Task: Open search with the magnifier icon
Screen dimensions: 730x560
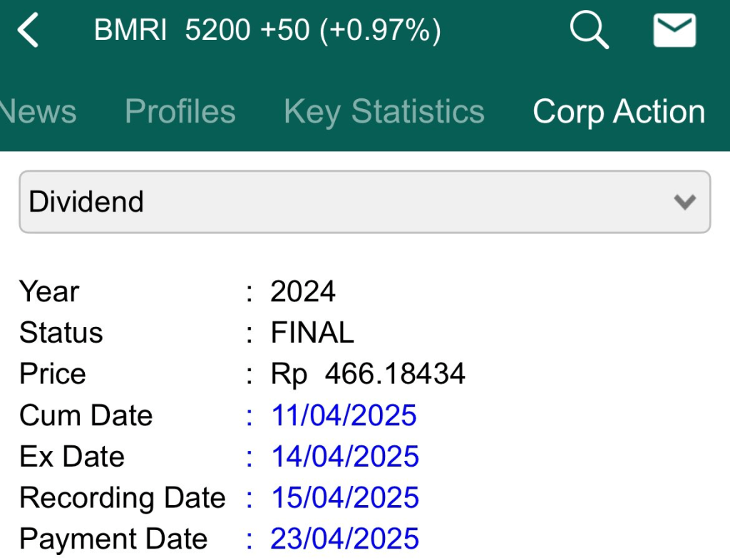Action: tap(589, 31)
